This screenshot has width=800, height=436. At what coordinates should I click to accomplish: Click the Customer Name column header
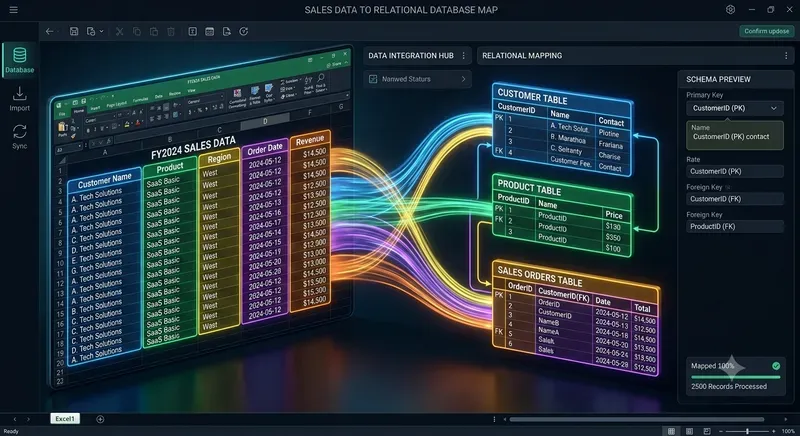(x=105, y=180)
